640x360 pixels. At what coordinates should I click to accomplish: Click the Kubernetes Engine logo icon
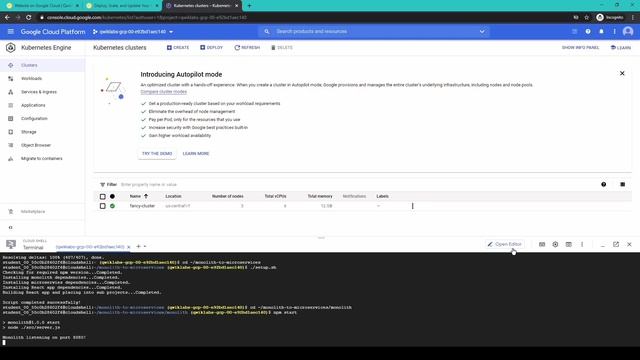(11, 48)
